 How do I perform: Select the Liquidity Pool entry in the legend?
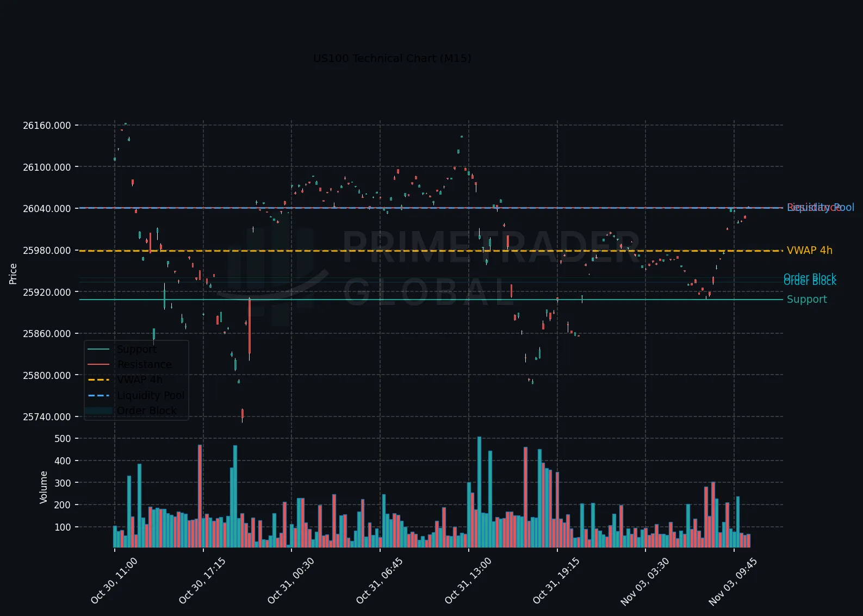point(151,395)
